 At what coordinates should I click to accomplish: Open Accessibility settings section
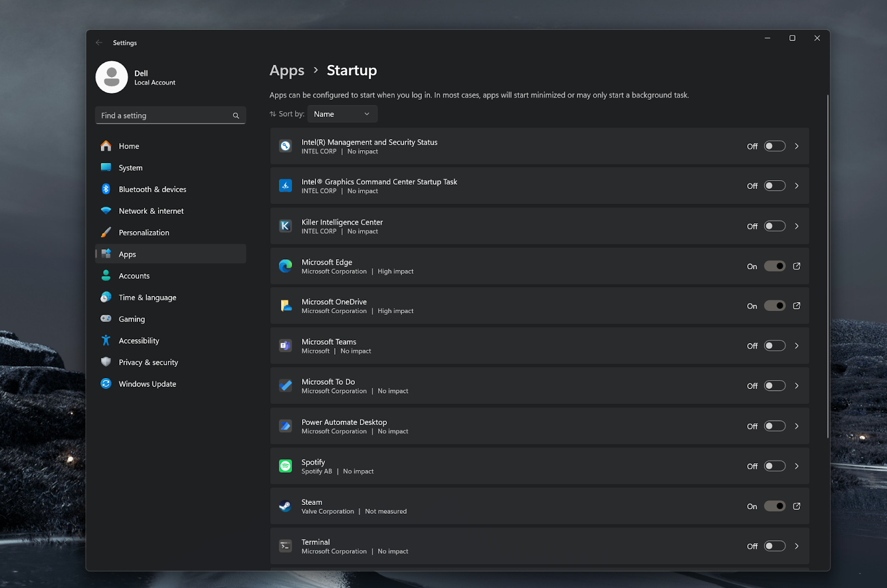point(170,341)
